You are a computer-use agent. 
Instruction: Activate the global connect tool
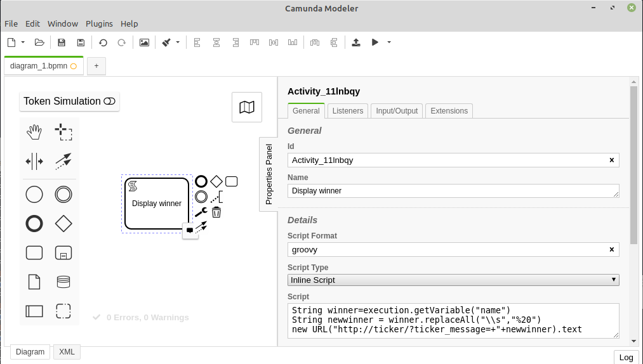[63, 161]
